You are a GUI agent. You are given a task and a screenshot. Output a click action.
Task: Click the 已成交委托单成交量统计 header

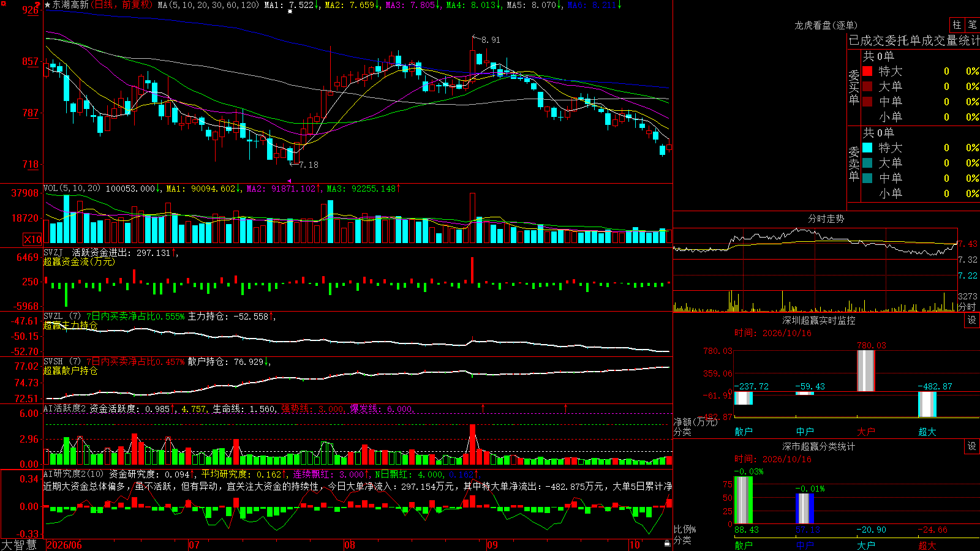pos(914,40)
